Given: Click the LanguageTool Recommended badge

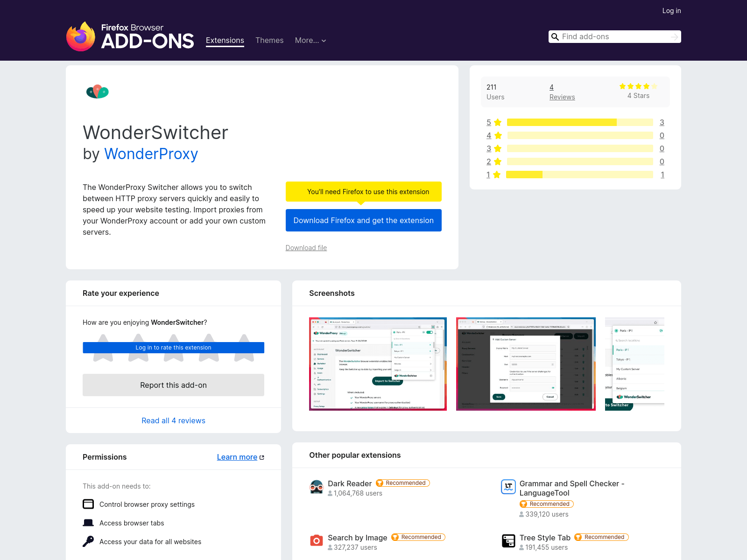Looking at the screenshot, I should (x=547, y=504).
